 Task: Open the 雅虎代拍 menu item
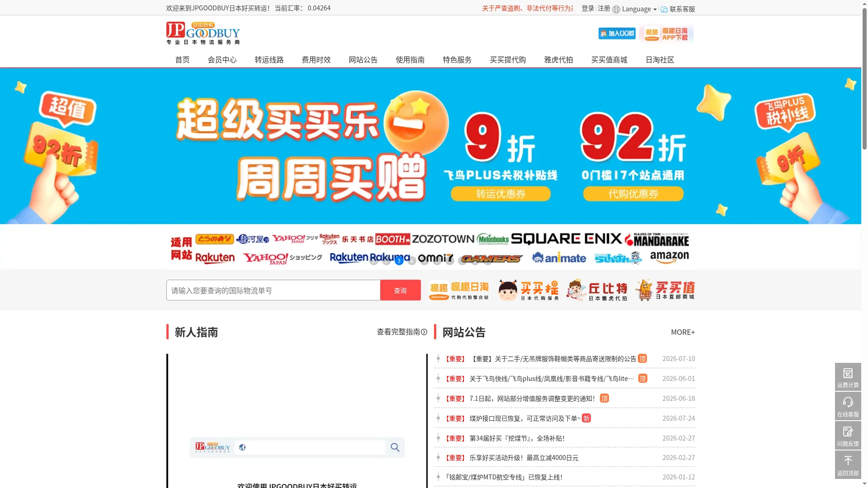point(558,60)
